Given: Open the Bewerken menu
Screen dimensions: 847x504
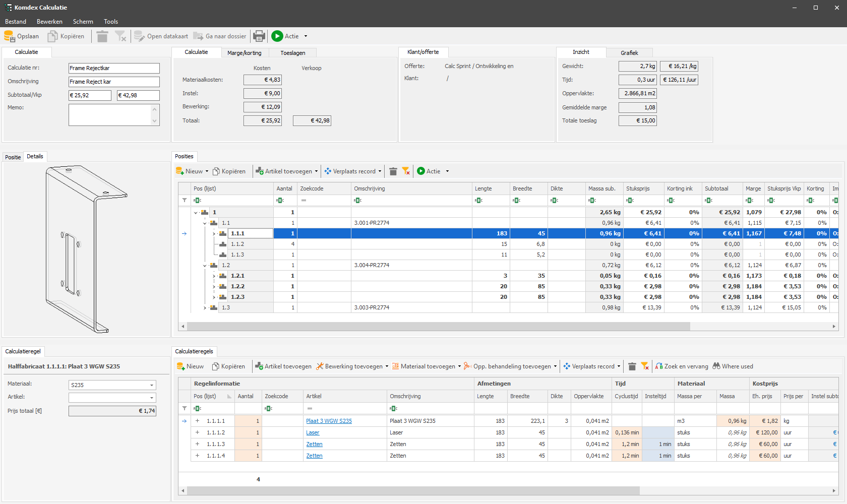Looking at the screenshot, I should 49,22.
